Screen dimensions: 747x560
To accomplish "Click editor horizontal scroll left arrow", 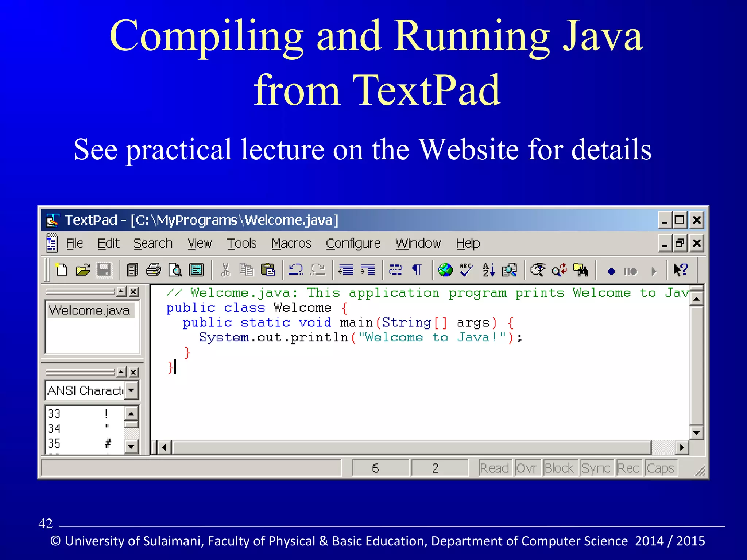I will (165, 447).
